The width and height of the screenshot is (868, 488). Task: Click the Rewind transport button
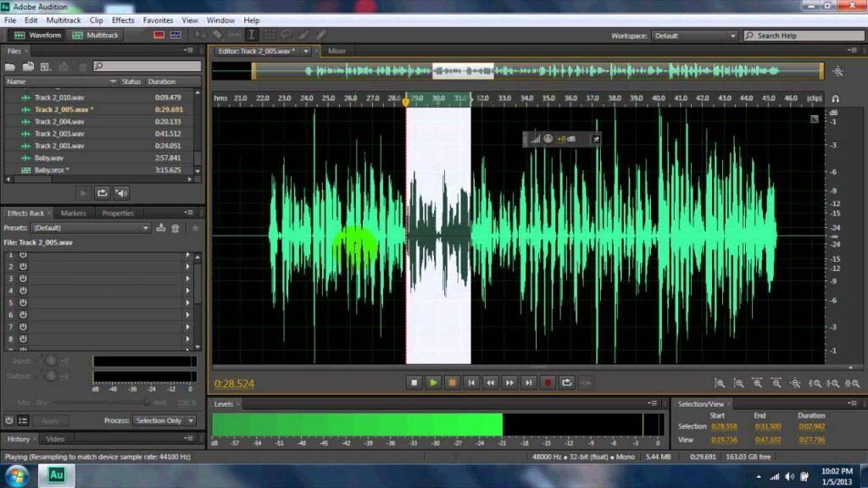[x=491, y=382]
